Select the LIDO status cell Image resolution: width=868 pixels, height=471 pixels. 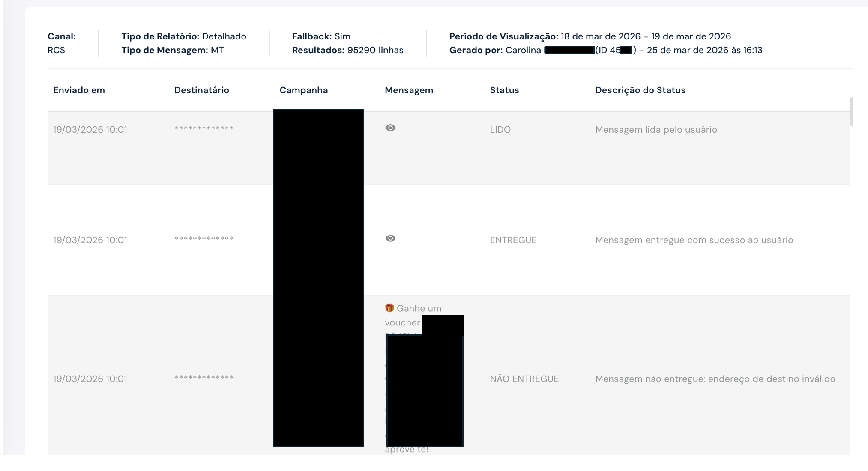500,130
